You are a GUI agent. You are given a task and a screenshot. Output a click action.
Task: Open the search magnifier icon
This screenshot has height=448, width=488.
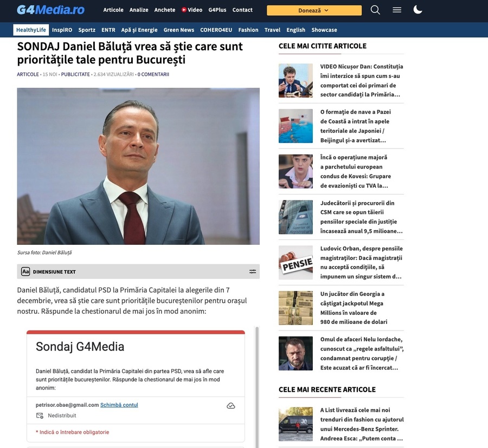[375, 10]
